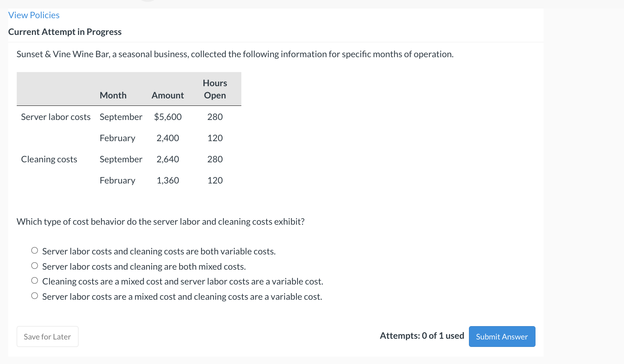Click the cost behavior question text
The width and height of the screenshot is (624, 364).
[160, 221]
